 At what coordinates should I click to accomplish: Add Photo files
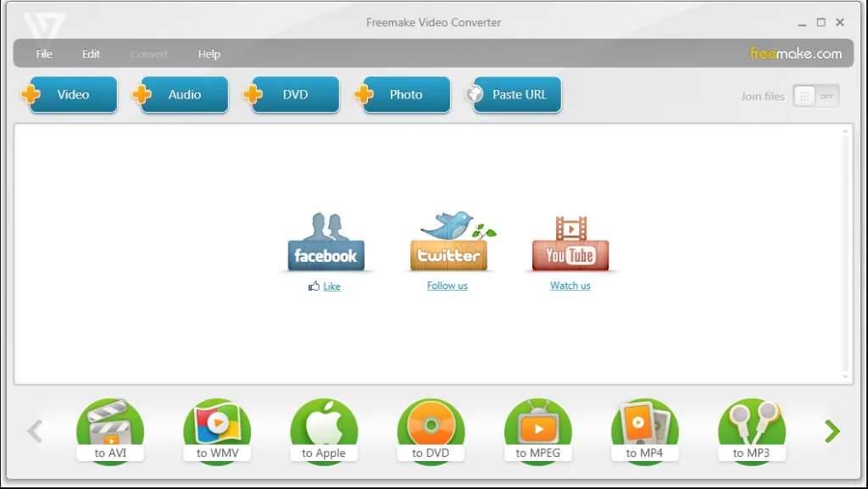tap(403, 95)
